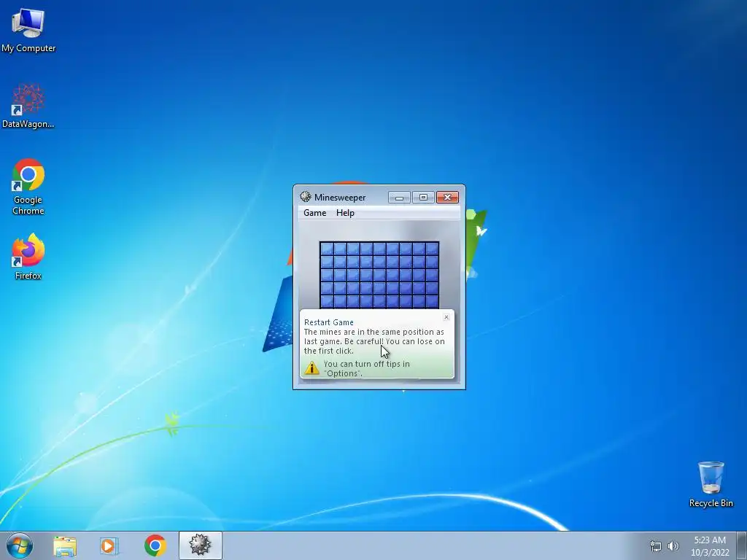
Task: Maximize the Minesweeper window
Action: click(423, 197)
